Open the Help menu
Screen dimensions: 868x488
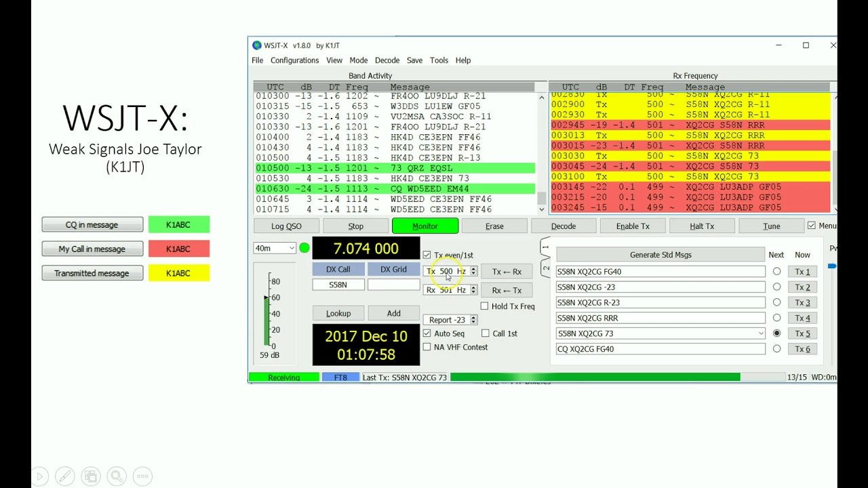(x=463, y=60)
